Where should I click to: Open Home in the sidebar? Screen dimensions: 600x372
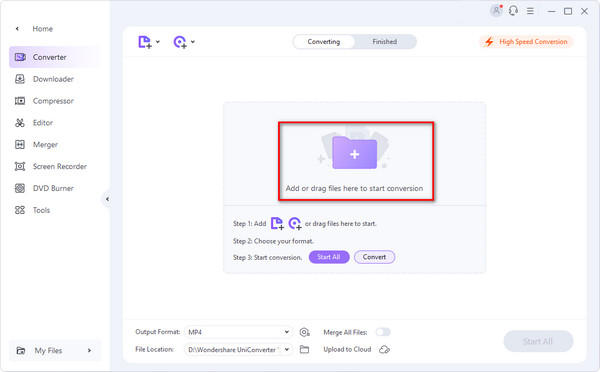tap(42, 29)
